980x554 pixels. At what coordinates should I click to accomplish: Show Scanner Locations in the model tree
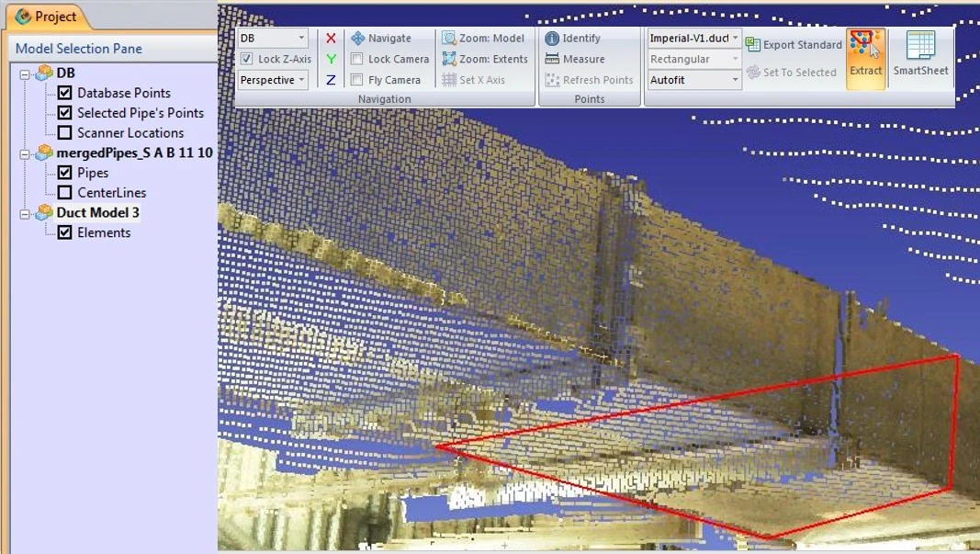click(x=65, y=133)
